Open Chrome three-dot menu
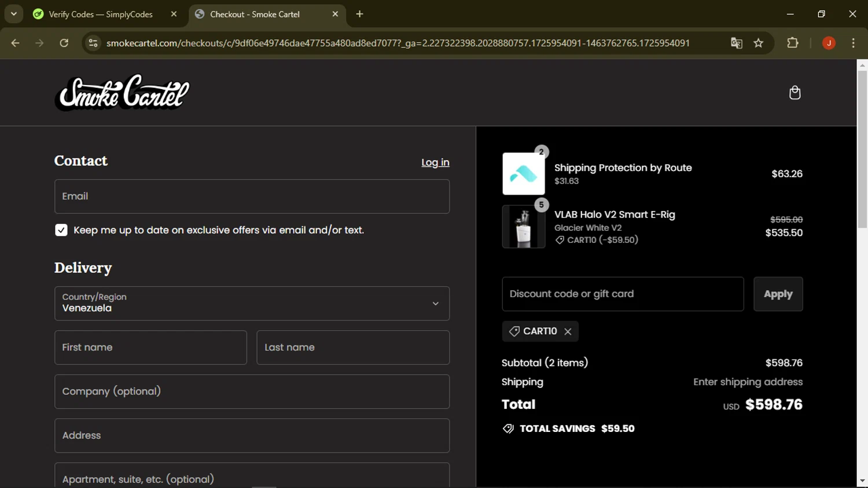Viewport: 868px width, 488px height. tap(853, 43)
